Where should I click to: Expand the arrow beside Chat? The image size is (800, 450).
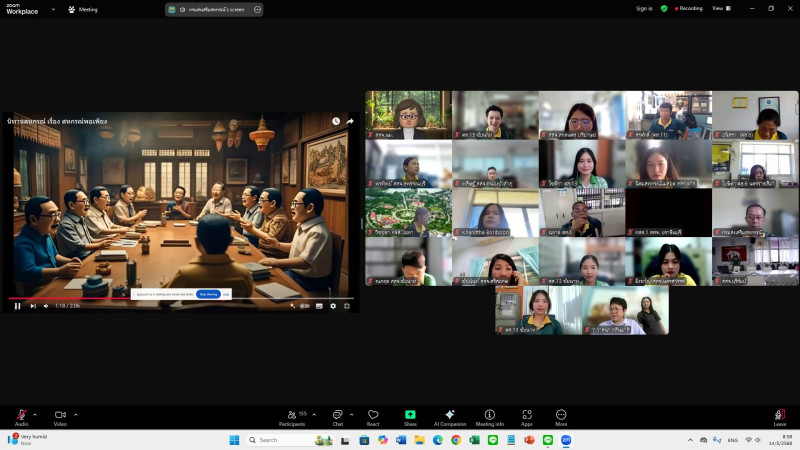352,415
